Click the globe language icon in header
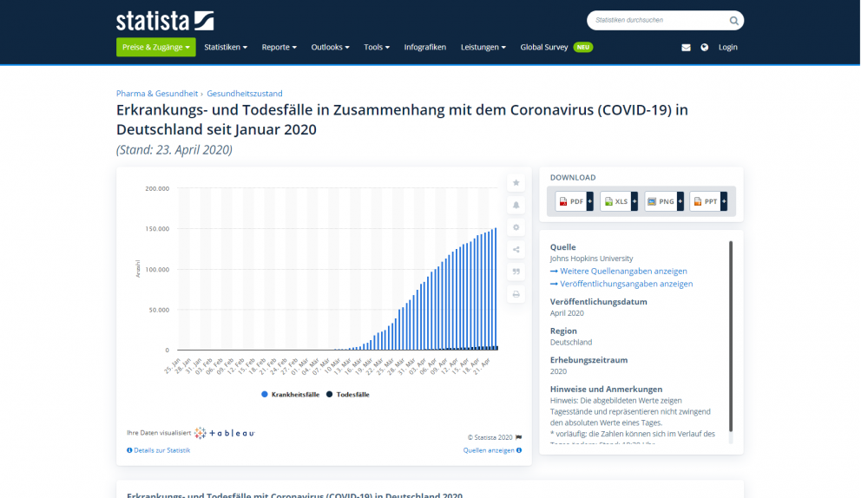 (x=704, y=48)
